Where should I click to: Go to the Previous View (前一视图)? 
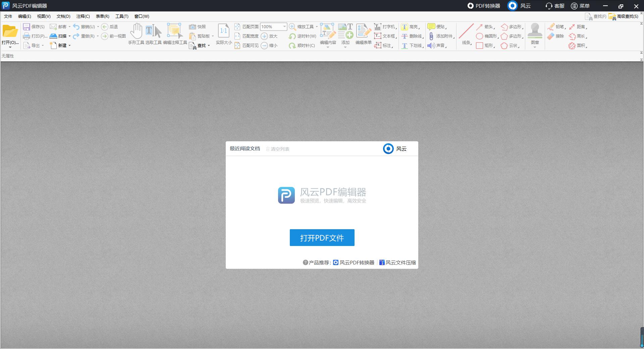coord(113,36)
